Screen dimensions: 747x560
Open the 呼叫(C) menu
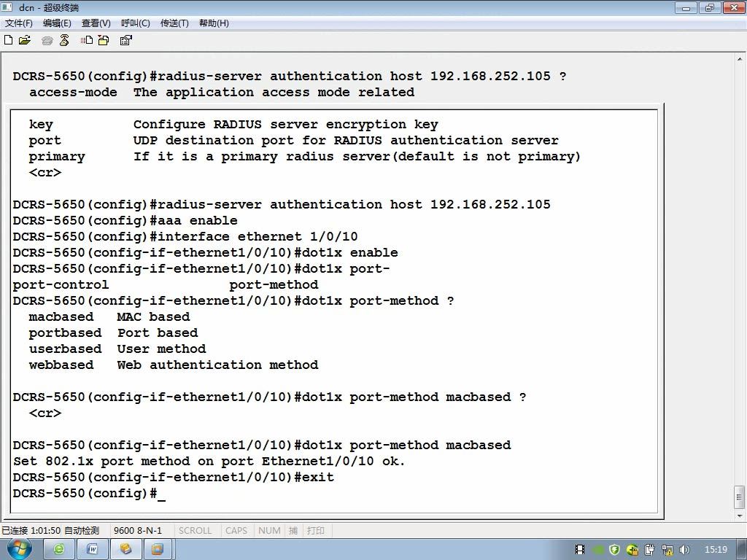(x=135, y=23)
